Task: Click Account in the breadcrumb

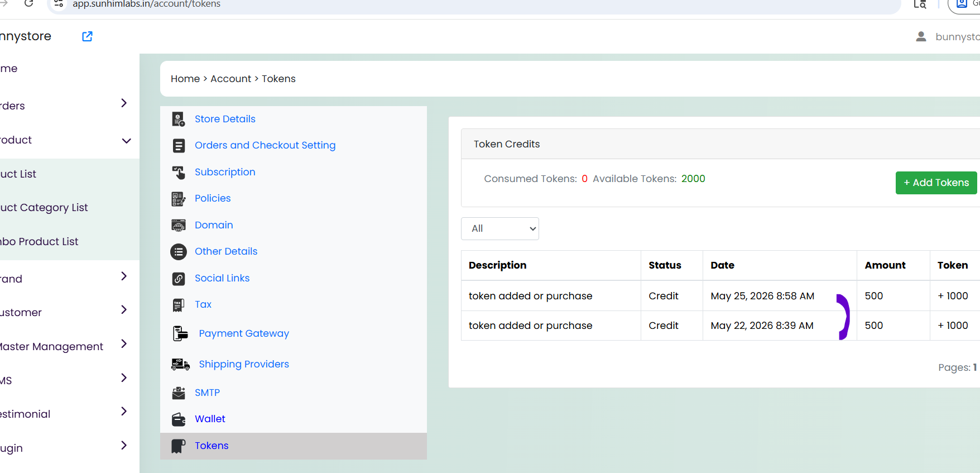Action: [230, 79]
